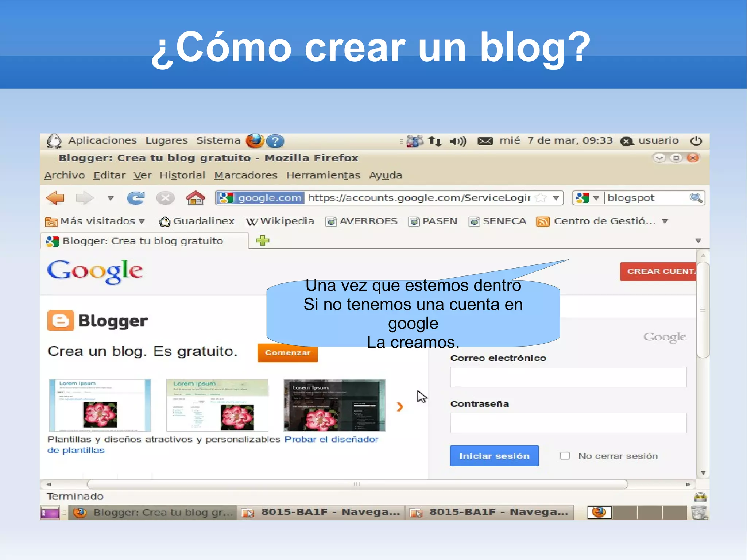Open the Sistema panel menu
The image size is (747, 560).
click(x=218, y=140)
